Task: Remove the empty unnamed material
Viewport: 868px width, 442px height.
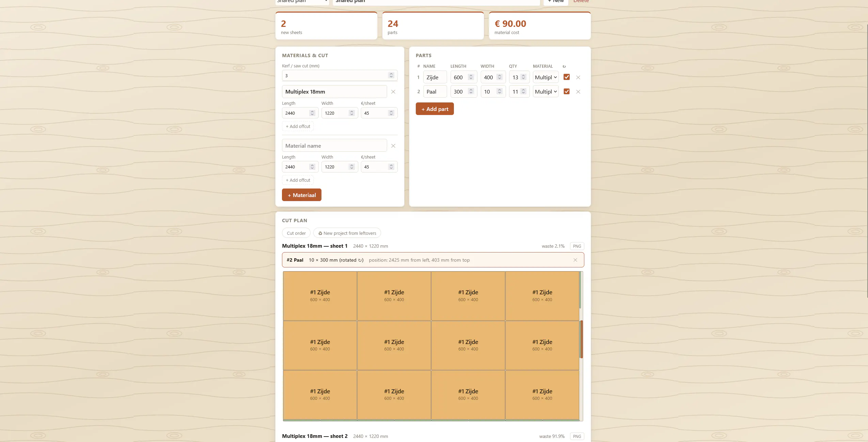Action: [x=393, y=146]
